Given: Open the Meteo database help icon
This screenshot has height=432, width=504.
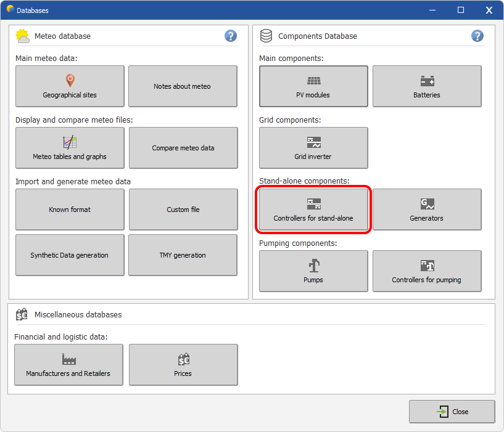Looking at the screenshot, I should (x=231, y=36).
